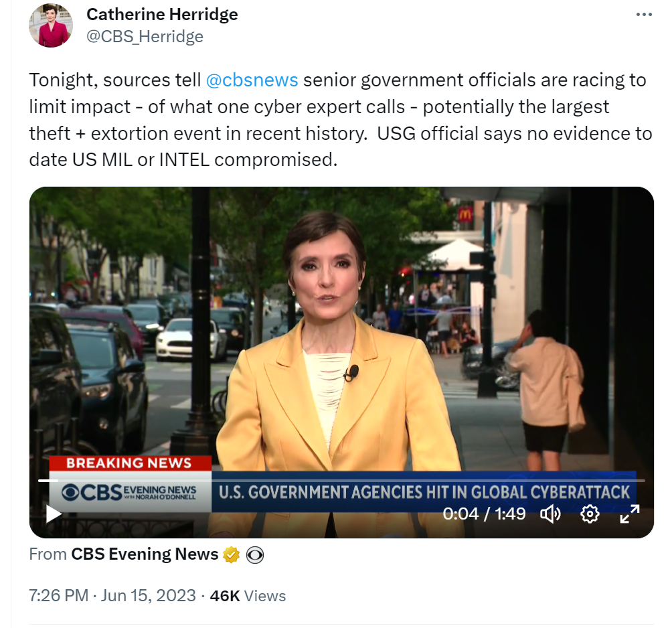Viewport: 672px width, 628px height.
Task: Open the three-dot more options menu
Action: click(x=644, y=15)
